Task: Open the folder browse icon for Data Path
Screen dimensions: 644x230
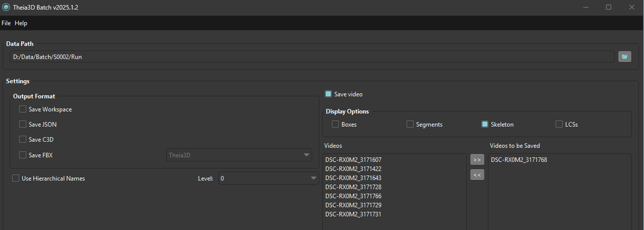Action: coord(625,56)
